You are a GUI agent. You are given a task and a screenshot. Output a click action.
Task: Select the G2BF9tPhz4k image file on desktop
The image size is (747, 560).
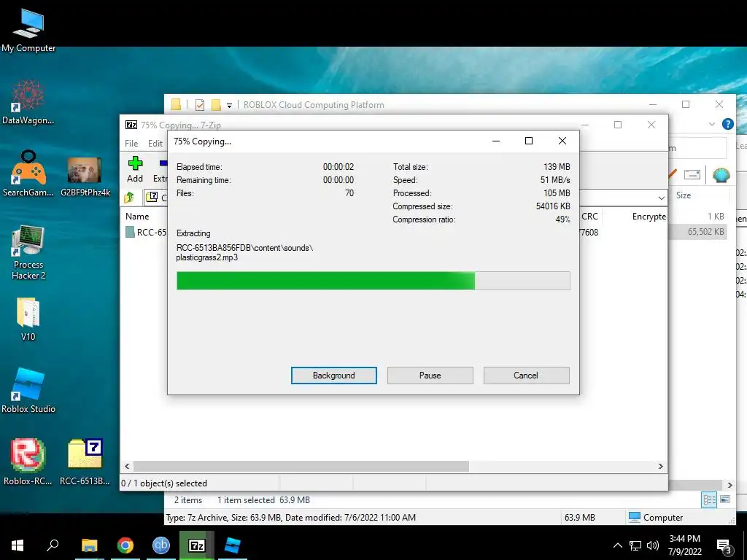coord(85,176)
